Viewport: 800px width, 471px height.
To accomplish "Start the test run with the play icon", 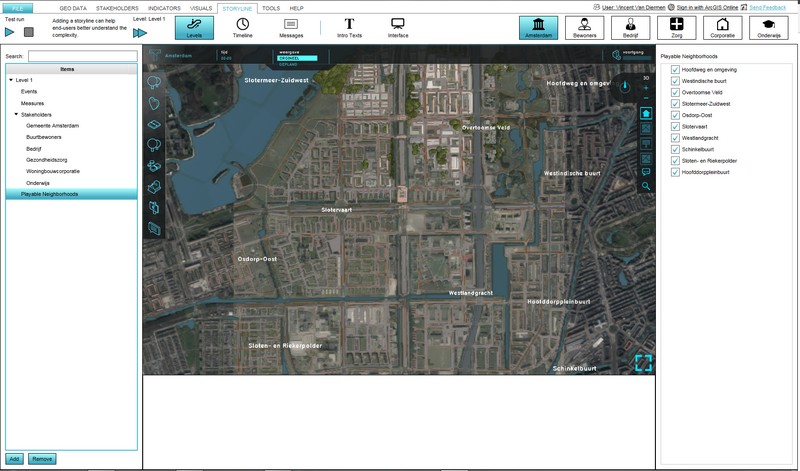I will click(x=10, y=32).
